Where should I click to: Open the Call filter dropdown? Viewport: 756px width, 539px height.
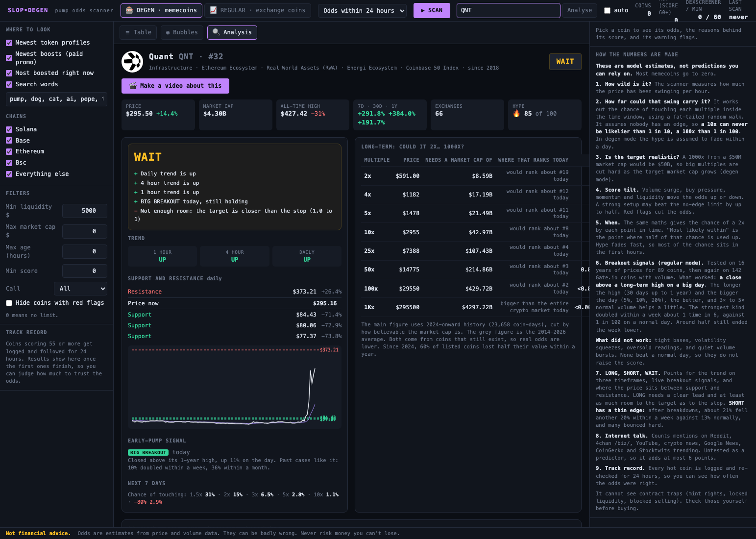(x=80, y=289)
